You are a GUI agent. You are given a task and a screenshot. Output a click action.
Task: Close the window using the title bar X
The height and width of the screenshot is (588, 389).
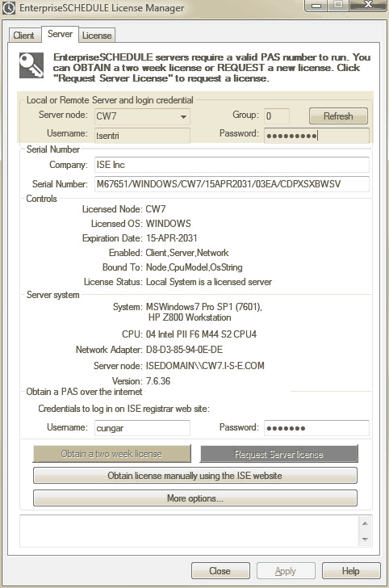point(368,5)
